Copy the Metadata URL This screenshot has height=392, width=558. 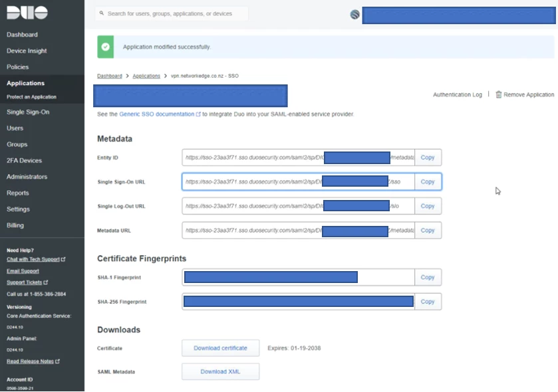click(x=428, y=231)
